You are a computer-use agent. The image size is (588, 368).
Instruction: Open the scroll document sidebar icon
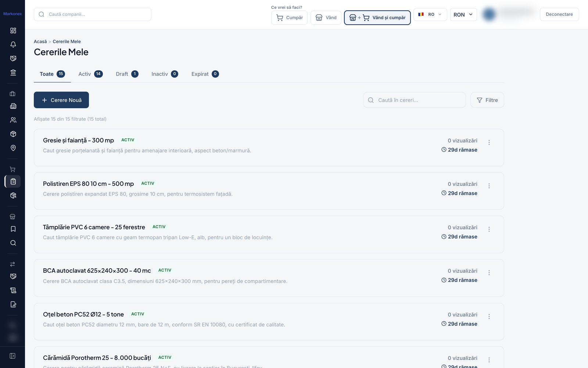[x=13, y=290]
